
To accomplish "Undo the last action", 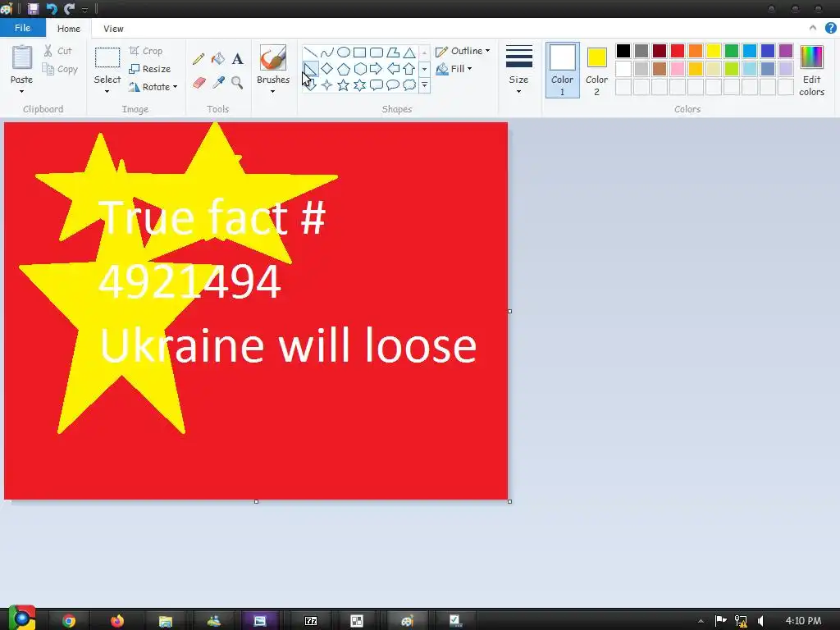I will (x=52, y=8).
